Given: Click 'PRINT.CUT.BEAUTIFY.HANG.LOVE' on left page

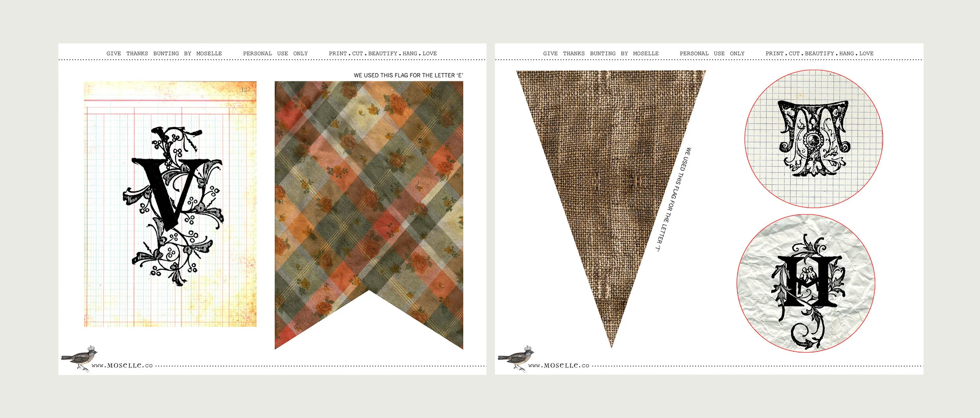Looking at the screenshot, I should coord(383,53).
